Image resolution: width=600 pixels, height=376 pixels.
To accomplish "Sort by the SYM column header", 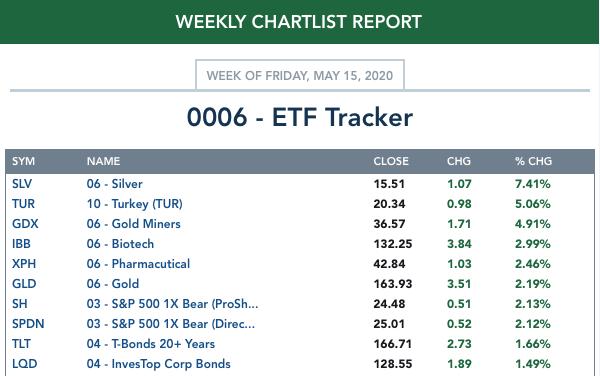I will 23,161.
